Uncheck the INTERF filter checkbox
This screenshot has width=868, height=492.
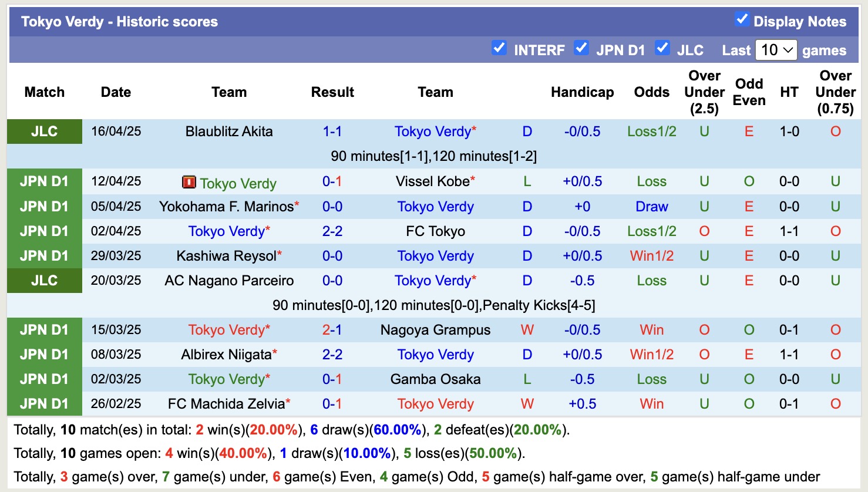(499, 48)
